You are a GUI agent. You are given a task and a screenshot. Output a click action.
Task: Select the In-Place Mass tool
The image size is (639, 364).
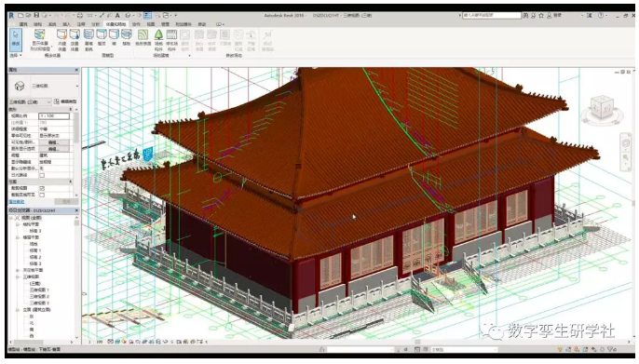[x=61, y=39]
